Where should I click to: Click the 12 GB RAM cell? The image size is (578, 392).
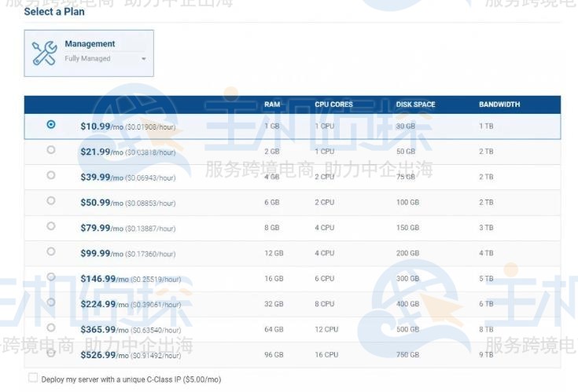coord(274,253)
